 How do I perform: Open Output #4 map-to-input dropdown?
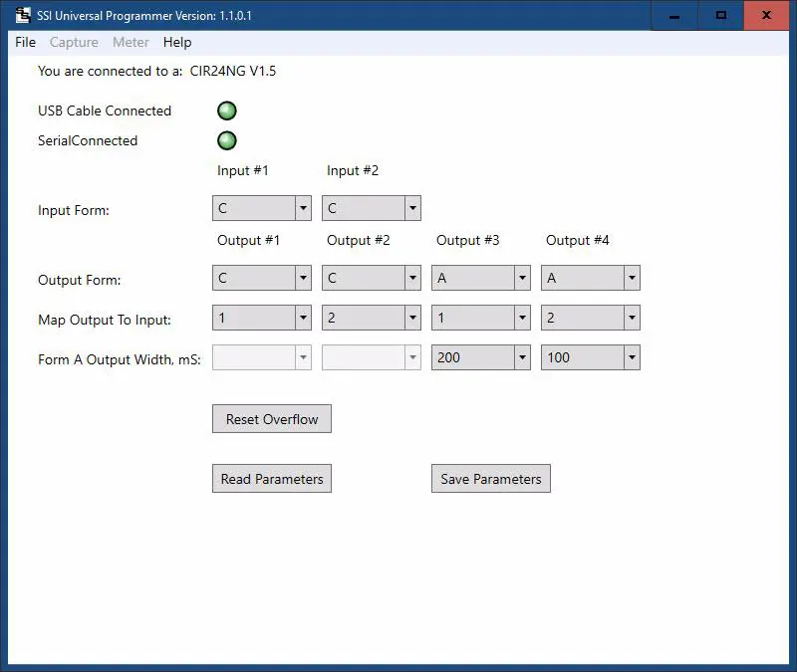pos(590,318)
